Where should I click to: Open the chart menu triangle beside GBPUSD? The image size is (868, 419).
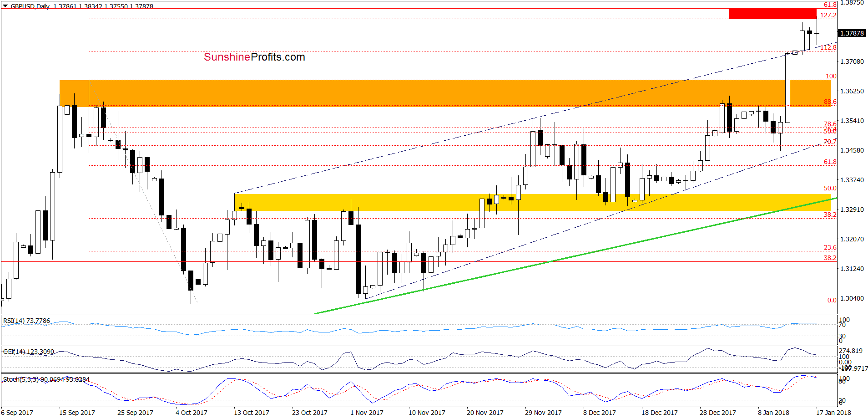pos(5,6)
